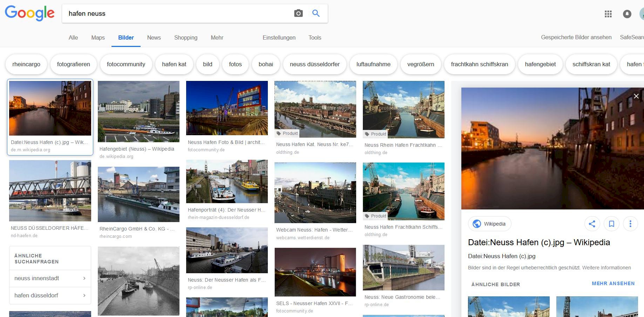Select the 'rheincargo' filter chip

tap(26, 64)
